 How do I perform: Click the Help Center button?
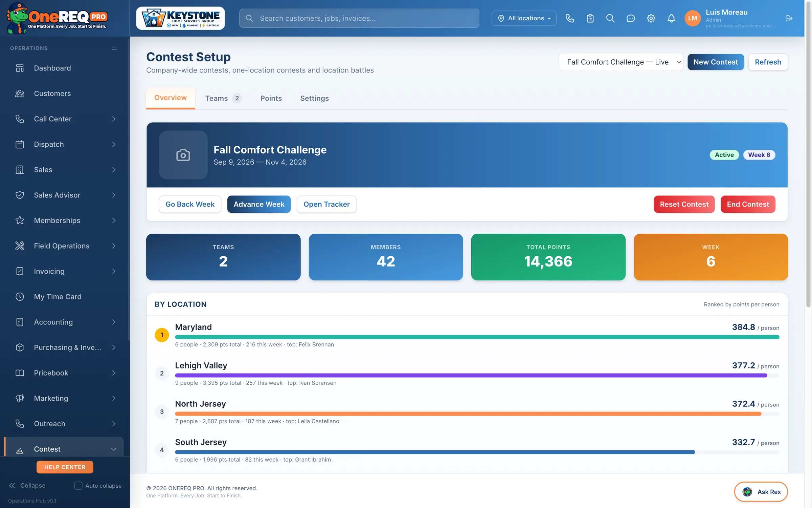pos(65,467)
